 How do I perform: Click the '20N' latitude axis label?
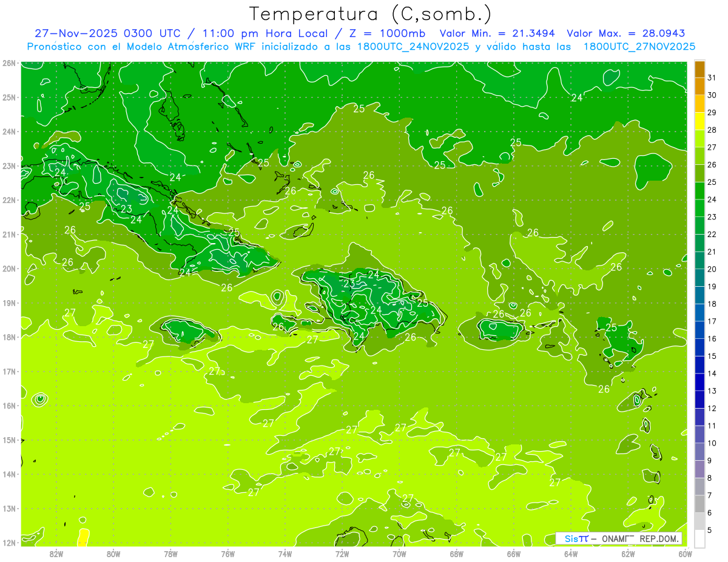coord(9,269)
